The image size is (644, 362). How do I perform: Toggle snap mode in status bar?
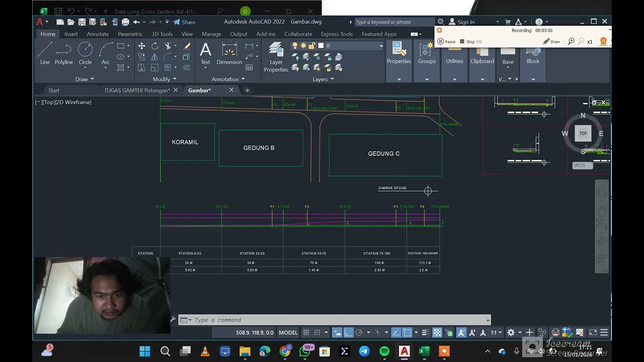pos(317,332)
